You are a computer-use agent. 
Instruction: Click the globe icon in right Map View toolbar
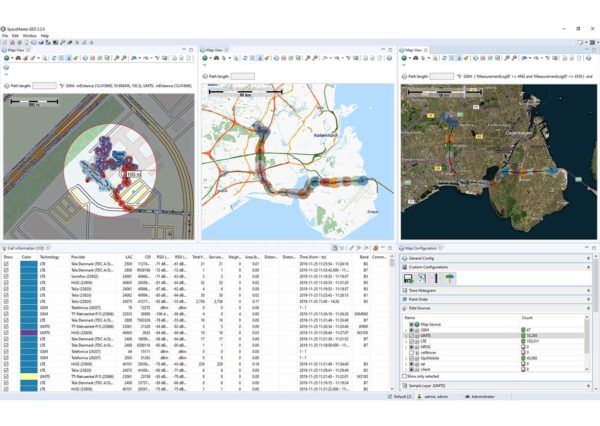click(x=404, y=58)
